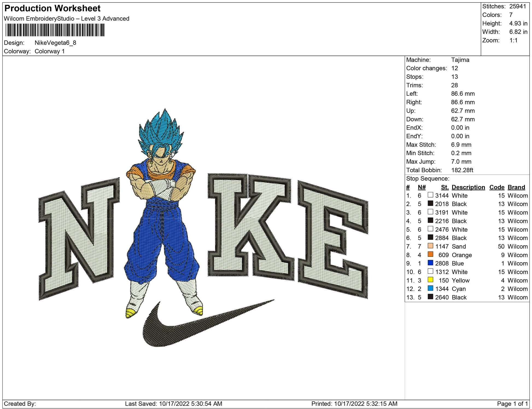Click the first White swatch, stop 1

430,195
